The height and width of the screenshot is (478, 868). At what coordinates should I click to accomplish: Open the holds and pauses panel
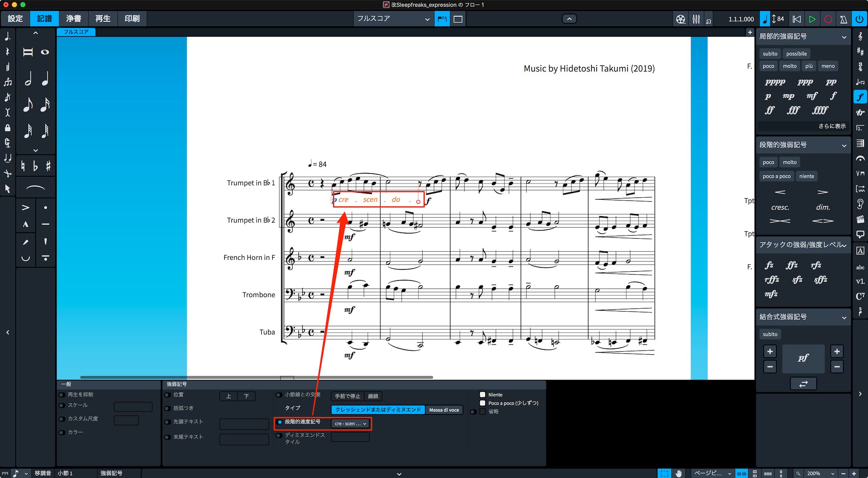pyautogui.click(x=860, y=158)
